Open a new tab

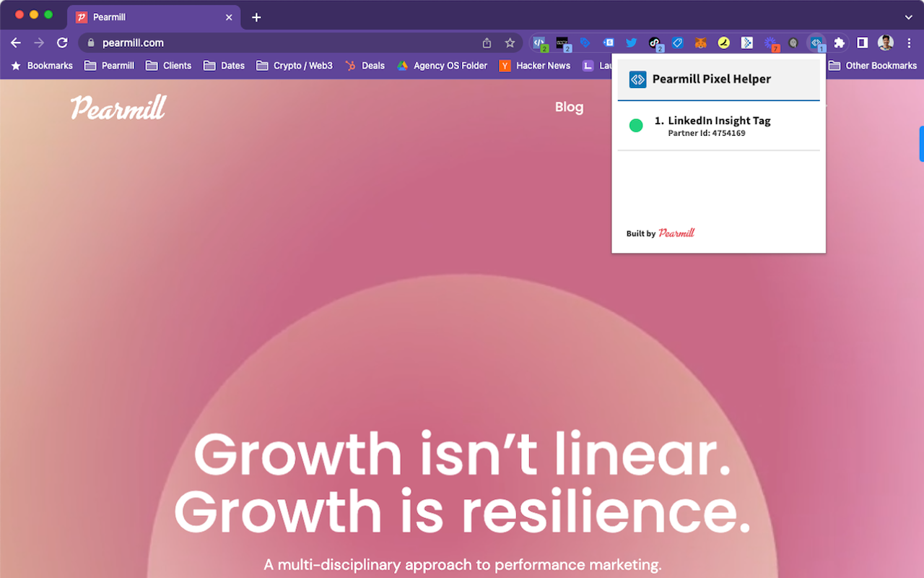tap(256, 17)
